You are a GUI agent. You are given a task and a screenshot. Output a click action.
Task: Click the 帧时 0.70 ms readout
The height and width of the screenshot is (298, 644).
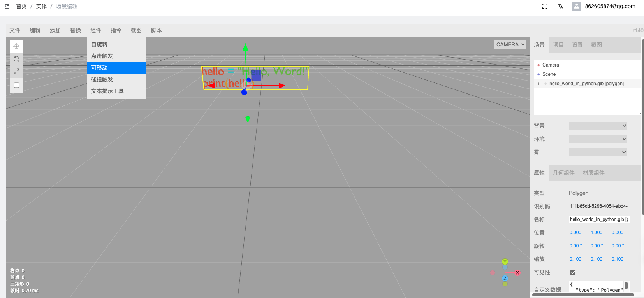pyautogui.click(x=24, y=291)
